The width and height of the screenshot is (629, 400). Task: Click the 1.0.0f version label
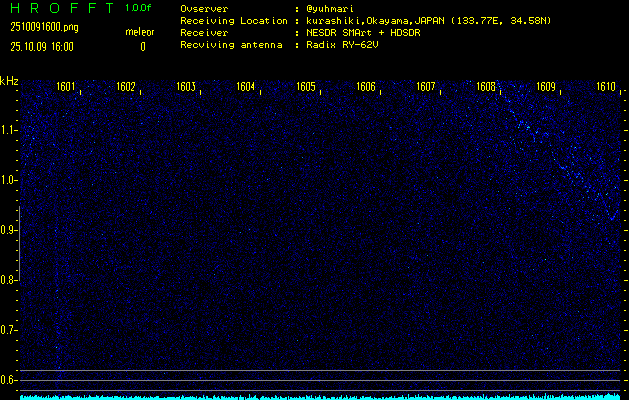click(140, 8)
